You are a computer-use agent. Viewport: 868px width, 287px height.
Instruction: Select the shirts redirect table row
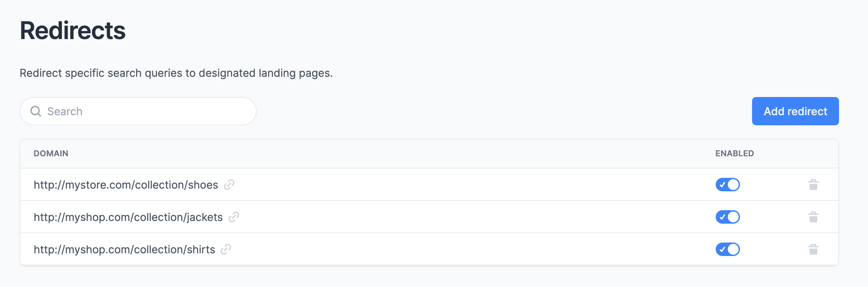pyautogui.click(x=438, y=249)
